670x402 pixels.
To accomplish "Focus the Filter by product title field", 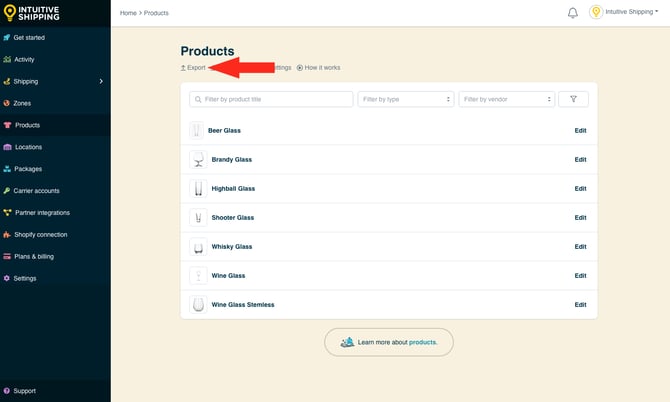I will [x=271, y=99].
